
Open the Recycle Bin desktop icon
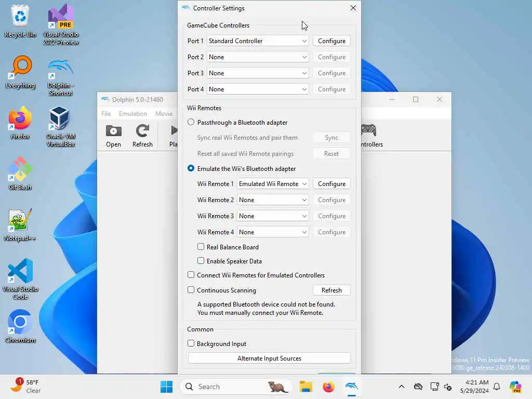(20, 21)
